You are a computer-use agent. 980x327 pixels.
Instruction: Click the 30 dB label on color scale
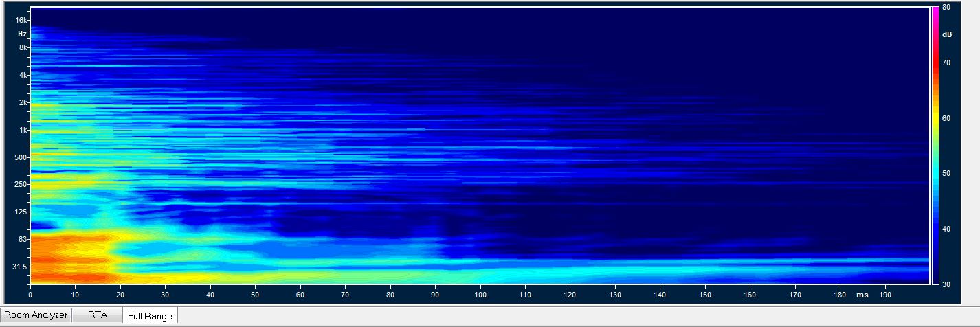coord(946,284)
